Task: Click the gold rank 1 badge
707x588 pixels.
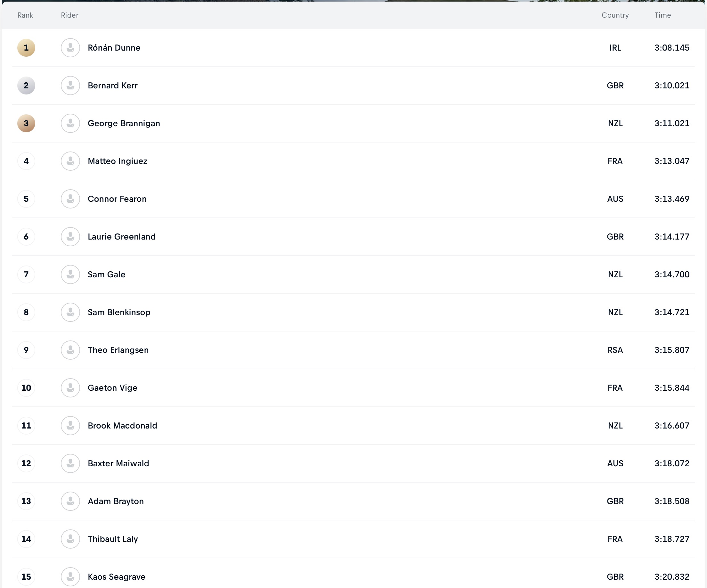Action: tap(26, 48)
